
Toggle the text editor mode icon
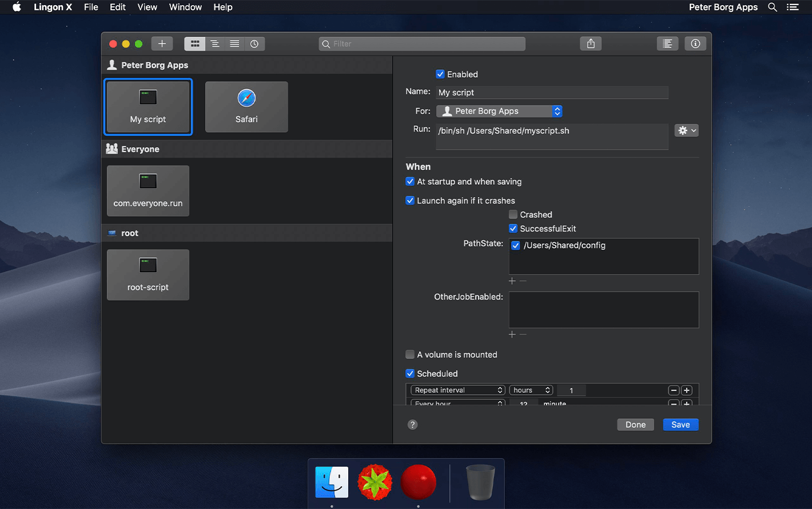click(x=667, y=43)
